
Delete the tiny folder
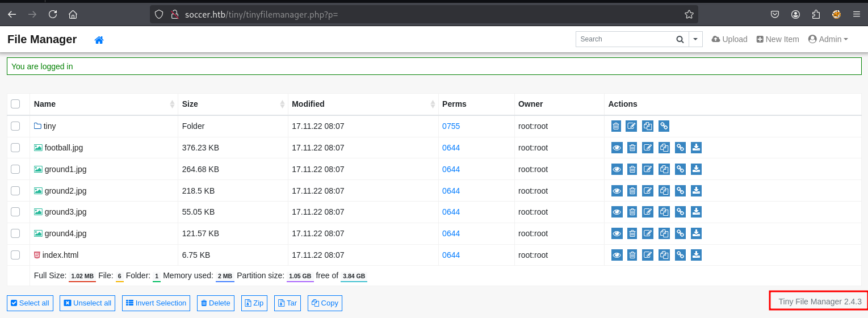[616, 126]
